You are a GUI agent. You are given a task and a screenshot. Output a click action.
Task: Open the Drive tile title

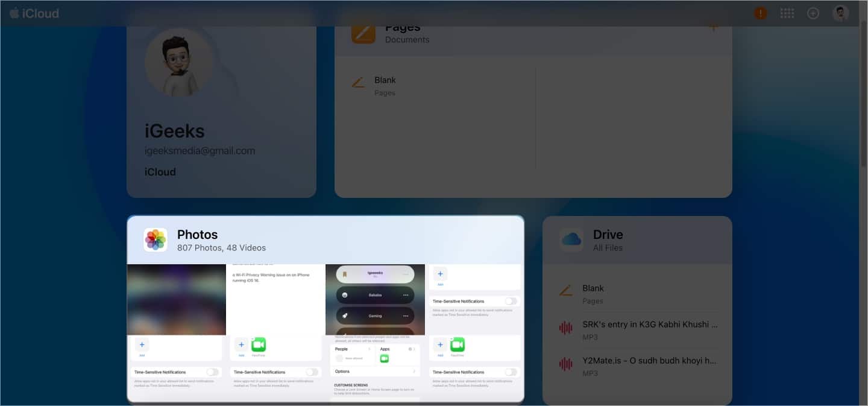(608, 235)
